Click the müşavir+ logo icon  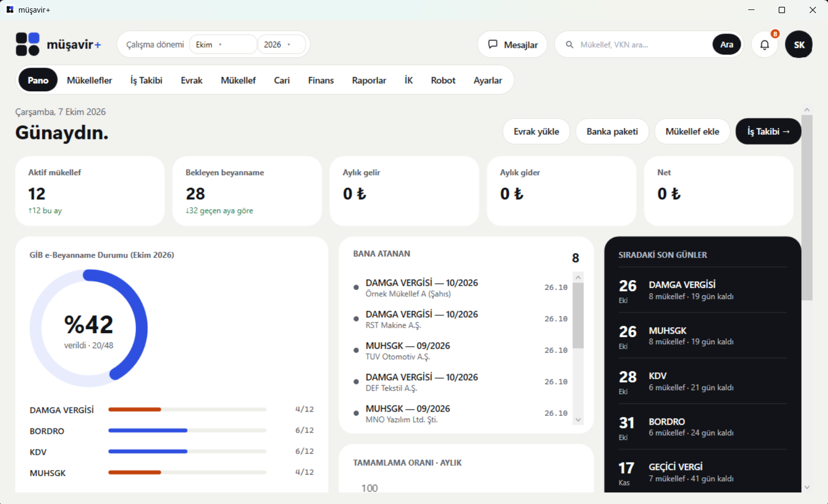(28, 44)
